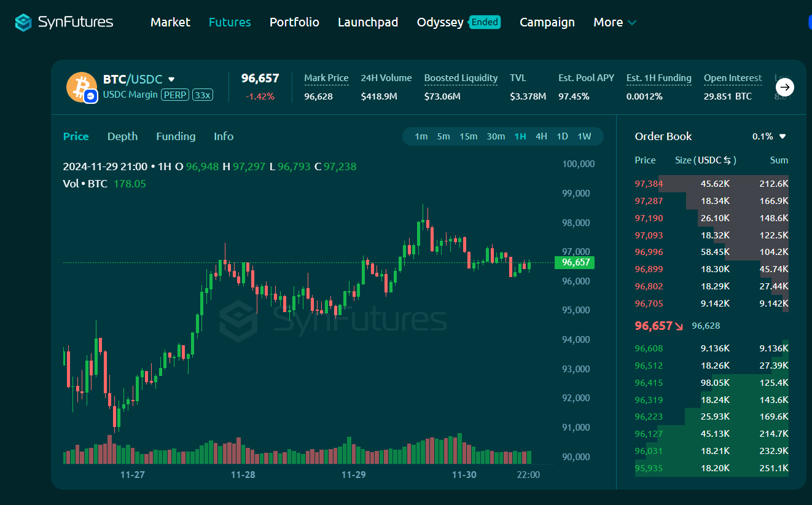Open Portfolio in the navigation
The height and width of the screenshot is (505, 812).
click(294, 22)
